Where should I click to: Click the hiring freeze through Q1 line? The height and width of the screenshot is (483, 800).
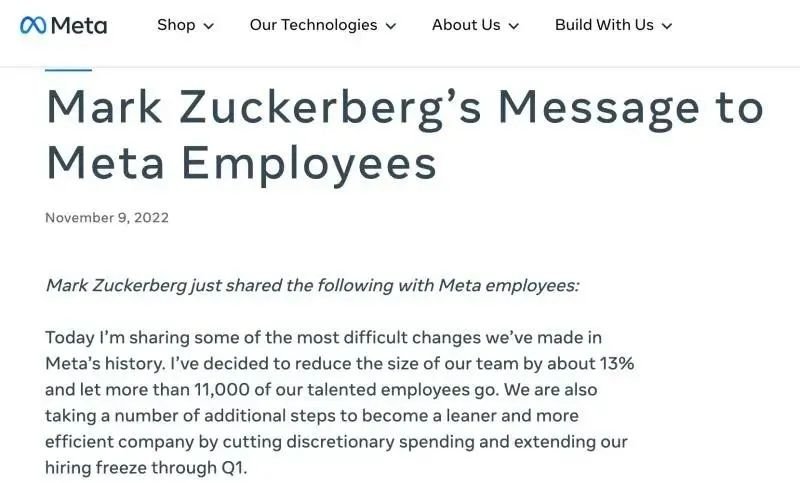click(x=146, y=468)
